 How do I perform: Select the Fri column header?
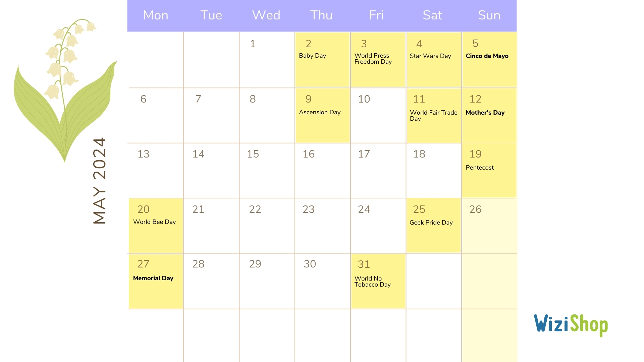(x=377, y=15)
